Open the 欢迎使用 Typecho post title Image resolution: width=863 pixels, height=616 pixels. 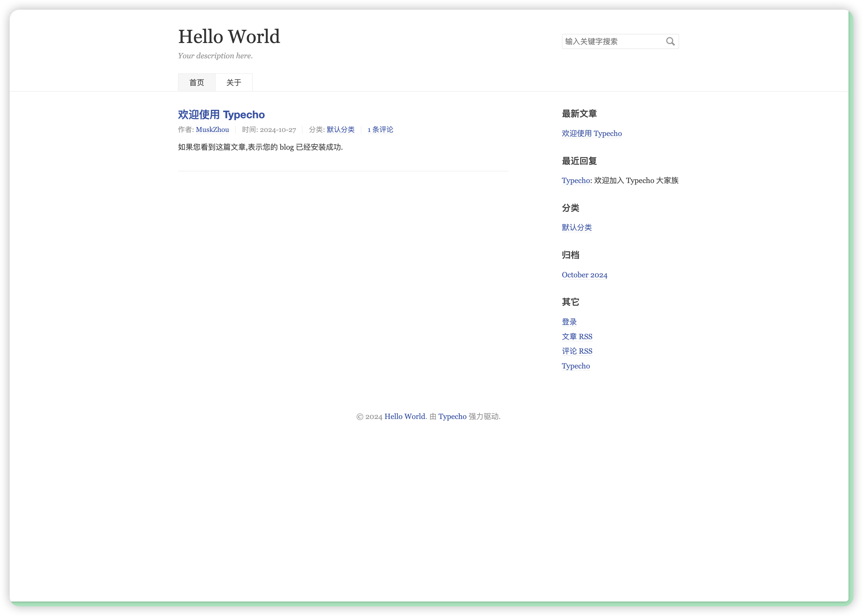click(x=221, y=114)
